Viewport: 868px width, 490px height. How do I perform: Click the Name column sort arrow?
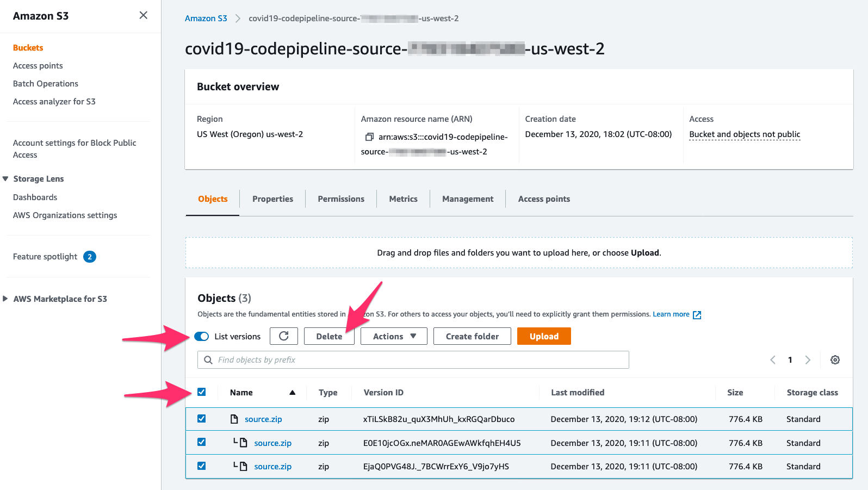point(292,393)
